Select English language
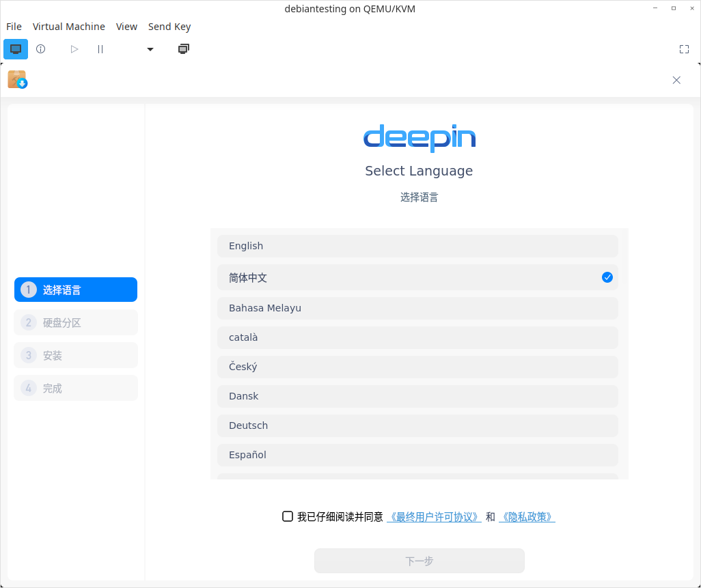Viewport: 701px width, 588px height. coord(417,246)
